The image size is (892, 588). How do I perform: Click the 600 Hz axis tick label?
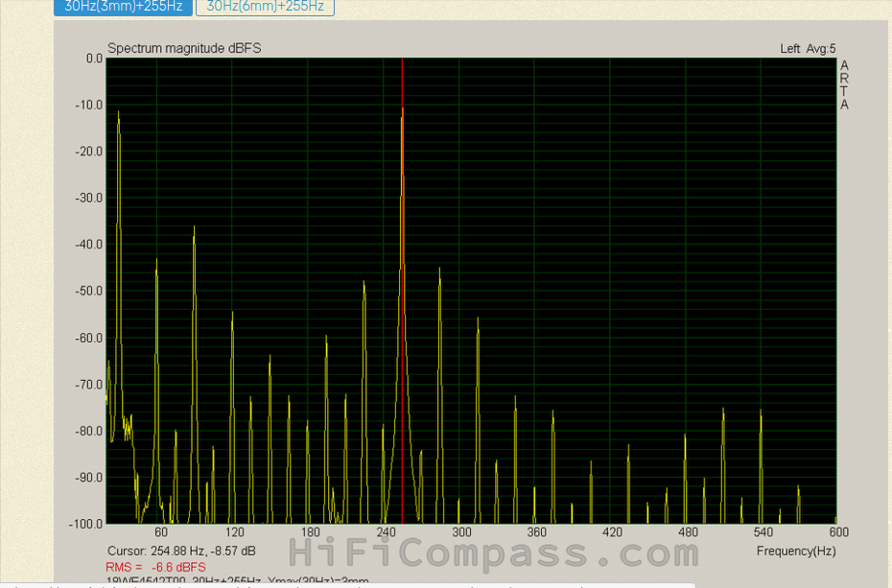839,532
